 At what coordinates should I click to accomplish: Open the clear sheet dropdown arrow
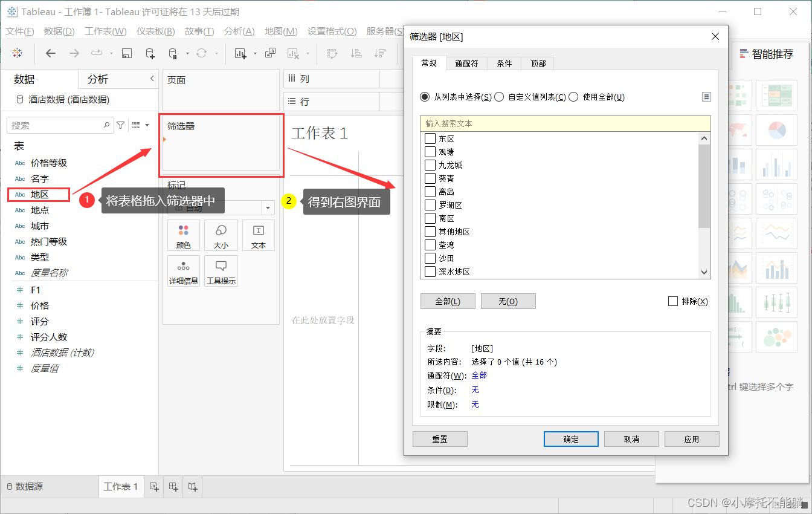click(308, 53)
